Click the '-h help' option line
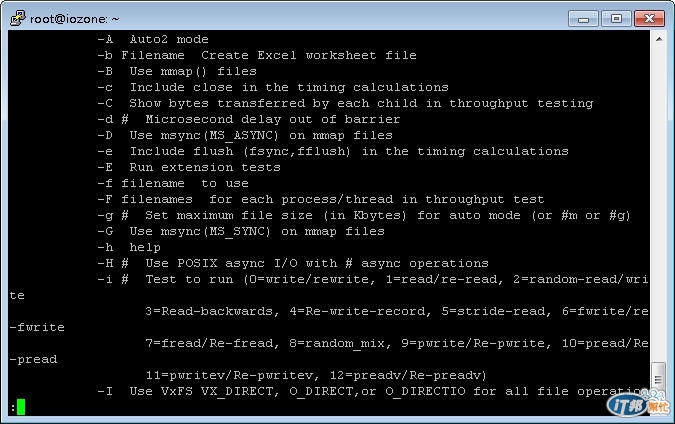This screenshot has height=424, width=675. (129, 248)
